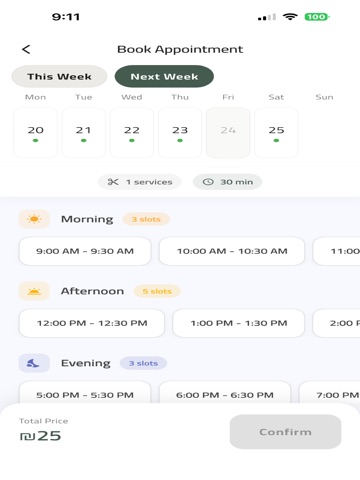Tap the 9:11 clock in status bar
The image size is (360, 480).
click(x=66, y=17)
